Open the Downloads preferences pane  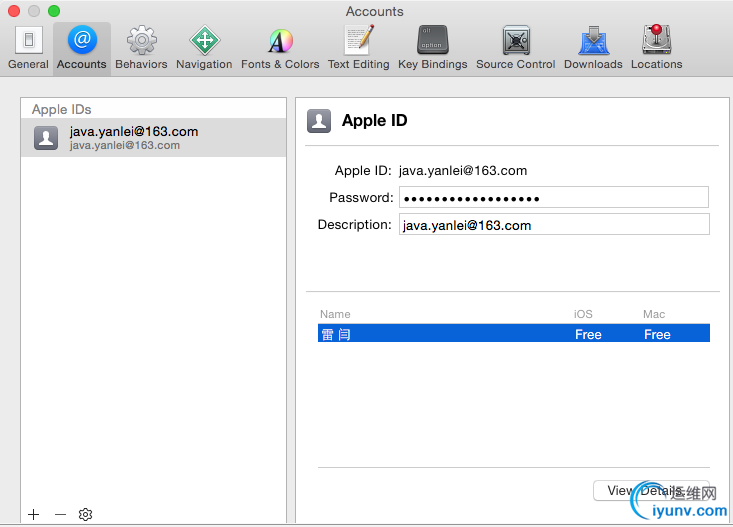tap(593, 48)
